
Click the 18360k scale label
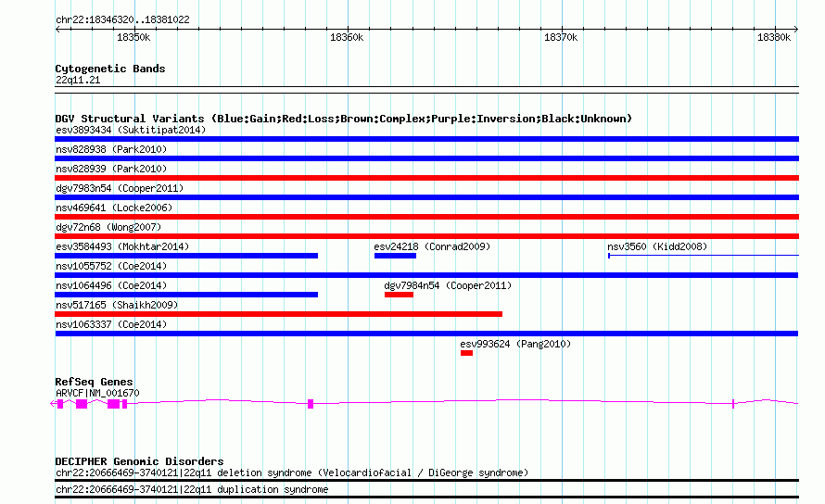(x=347, y=37)
